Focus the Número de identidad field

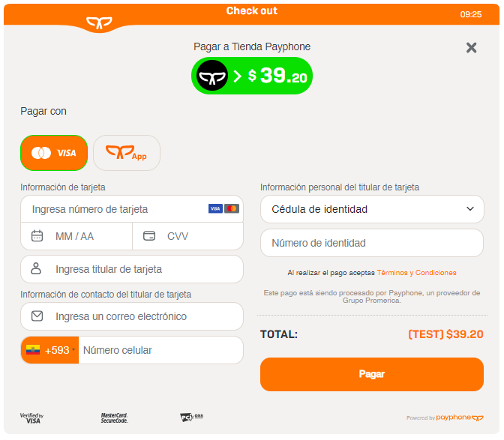point(372,243)
